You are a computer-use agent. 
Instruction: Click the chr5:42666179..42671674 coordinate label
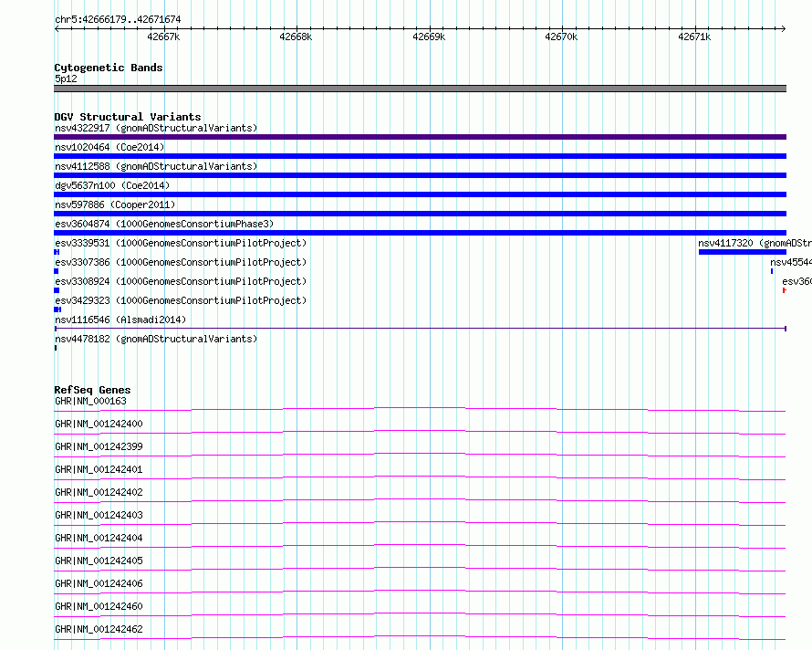118,19
